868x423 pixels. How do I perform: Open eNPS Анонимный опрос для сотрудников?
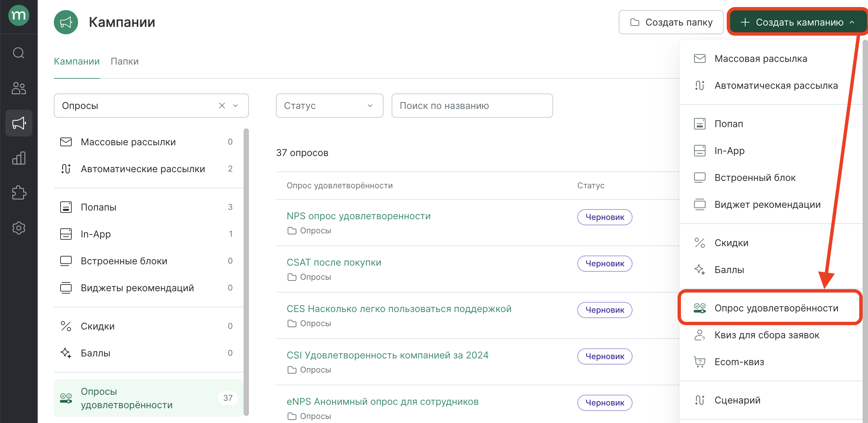[383, 402]
